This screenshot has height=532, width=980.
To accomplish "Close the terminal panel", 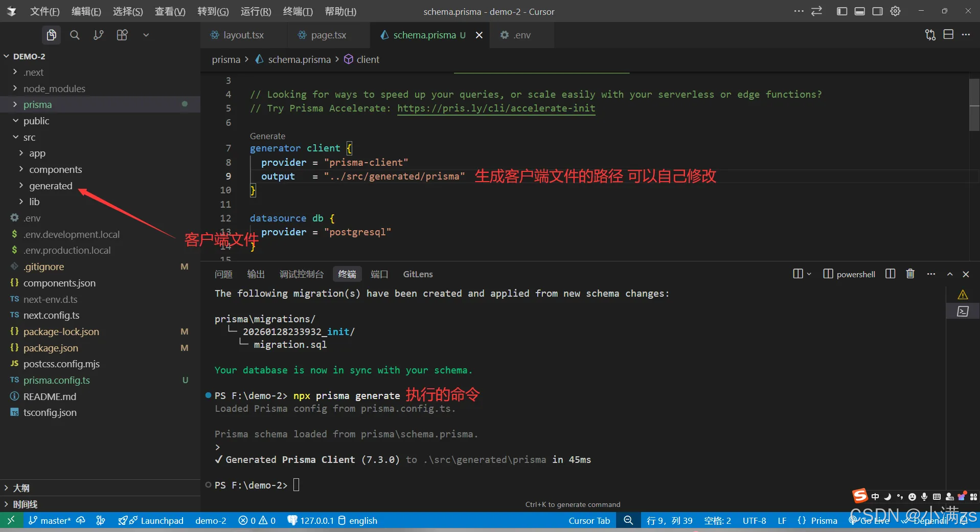I will (966, 274).
